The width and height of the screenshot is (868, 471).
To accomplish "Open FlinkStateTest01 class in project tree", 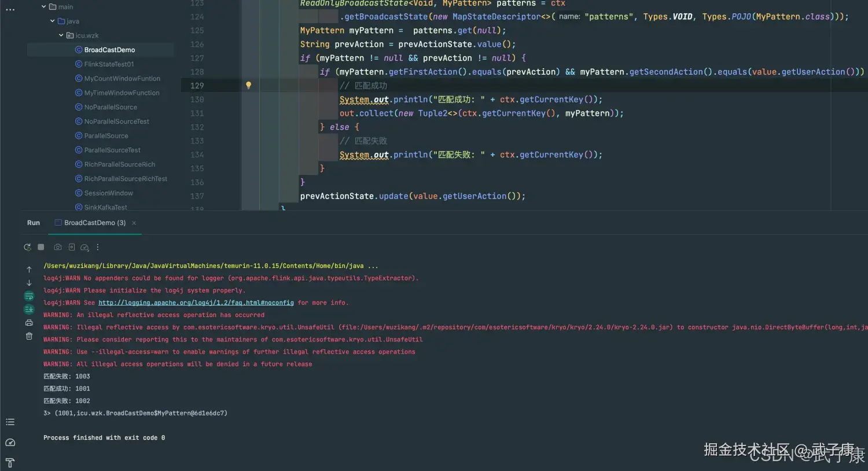I will (x=109, y=64).
